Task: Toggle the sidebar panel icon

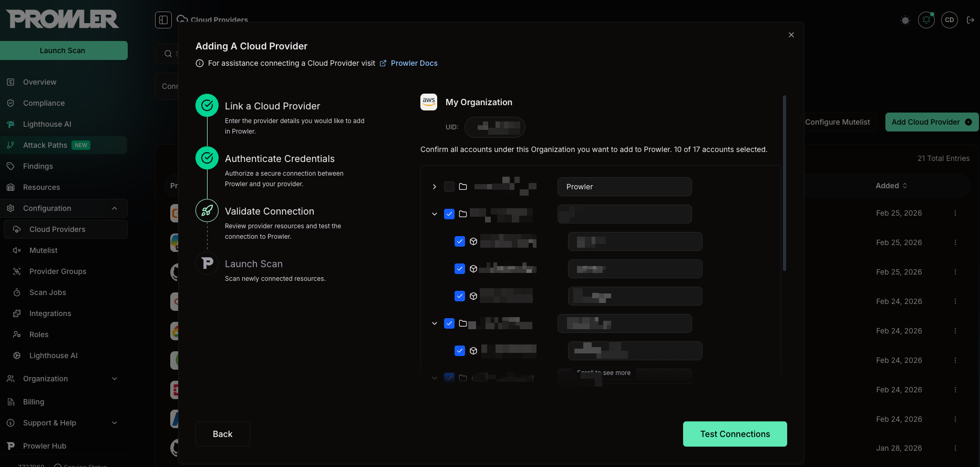Action: 163,20
